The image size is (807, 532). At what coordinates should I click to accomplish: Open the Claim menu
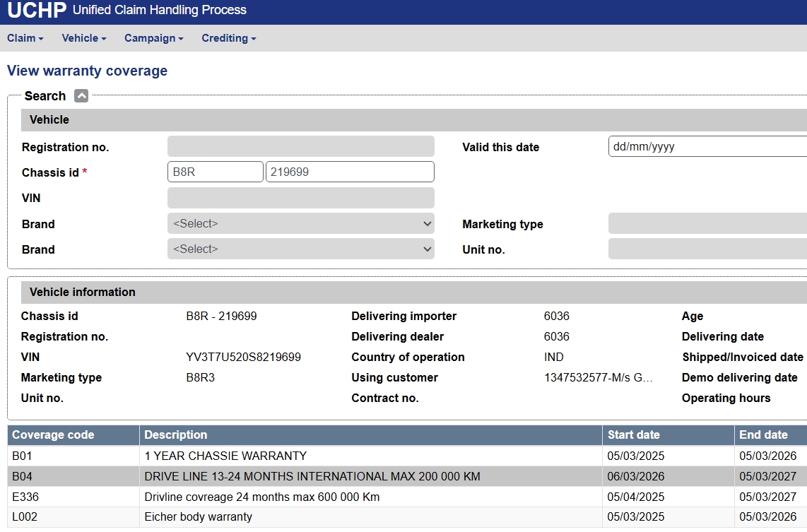25,38
